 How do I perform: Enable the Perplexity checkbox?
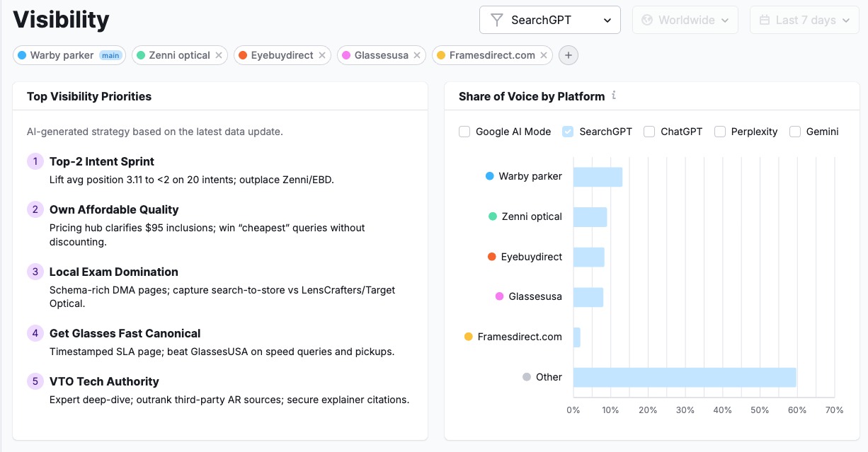(720, 132)
